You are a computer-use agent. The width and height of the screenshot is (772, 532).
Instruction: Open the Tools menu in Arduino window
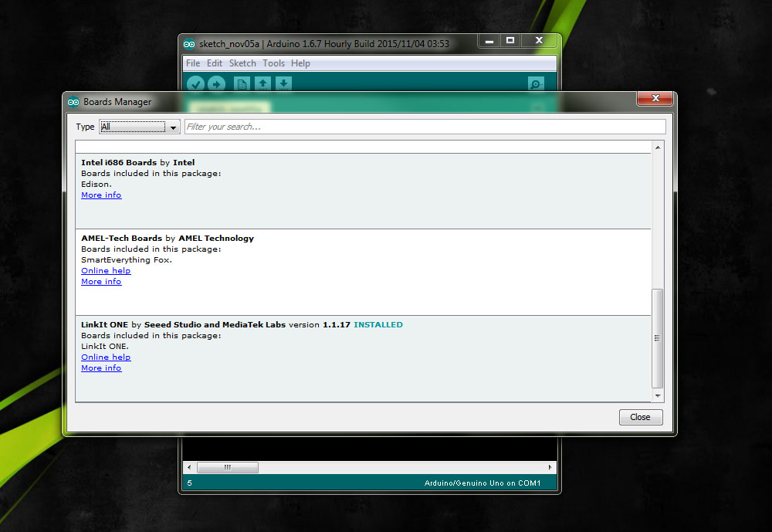273,63
